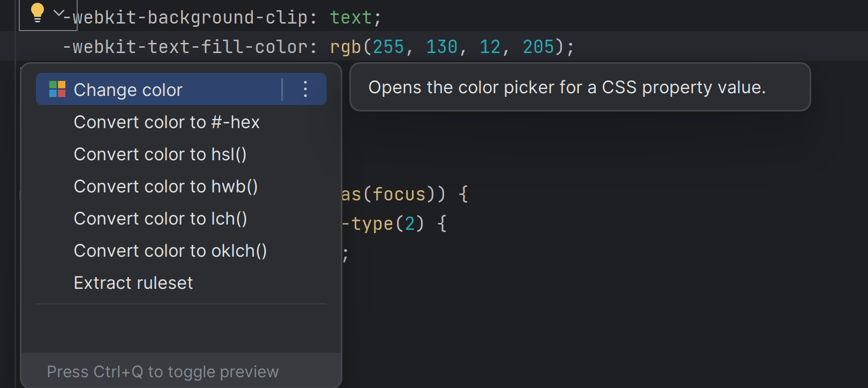This screenshot has width=868, height=388.
Task: Click the color picker description preview
Action: point(567,87)
